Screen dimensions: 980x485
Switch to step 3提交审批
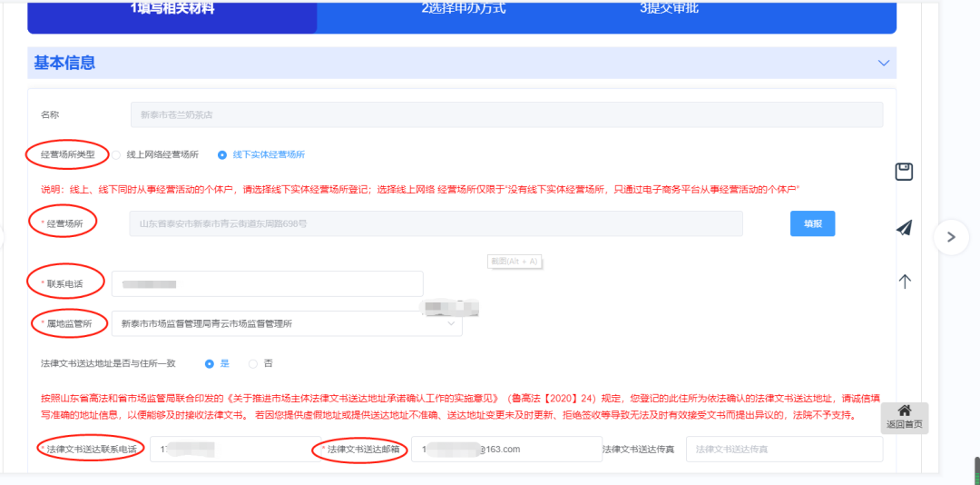coord(670,8)
